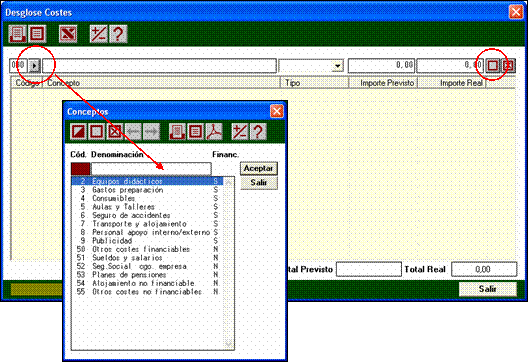Open help (?) in Desglose Costes toolbar
The image size is (528, 362).
tap(118, 34)
